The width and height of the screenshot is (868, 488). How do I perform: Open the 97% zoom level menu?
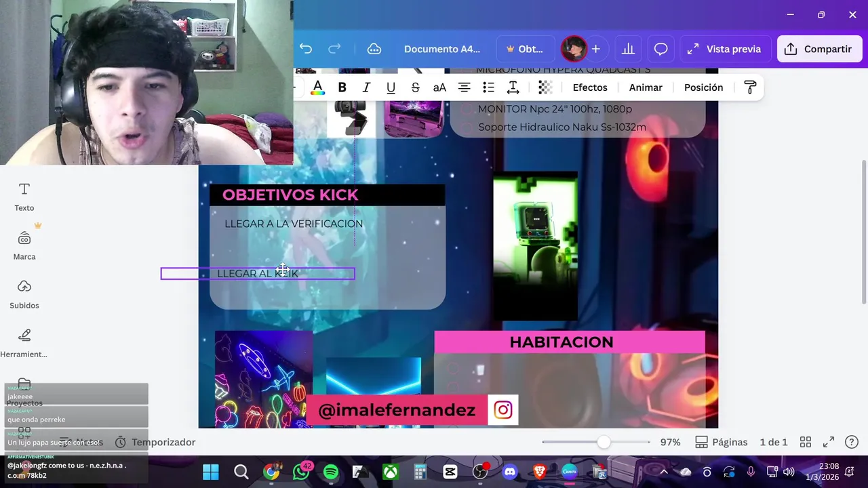(x=670, y=442)
